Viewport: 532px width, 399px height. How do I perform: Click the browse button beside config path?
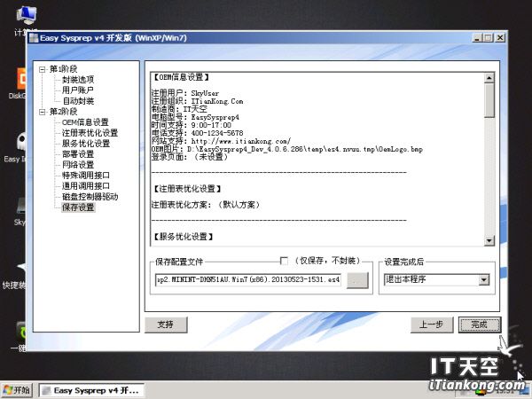pyautogui.click(x=357, y=280)
